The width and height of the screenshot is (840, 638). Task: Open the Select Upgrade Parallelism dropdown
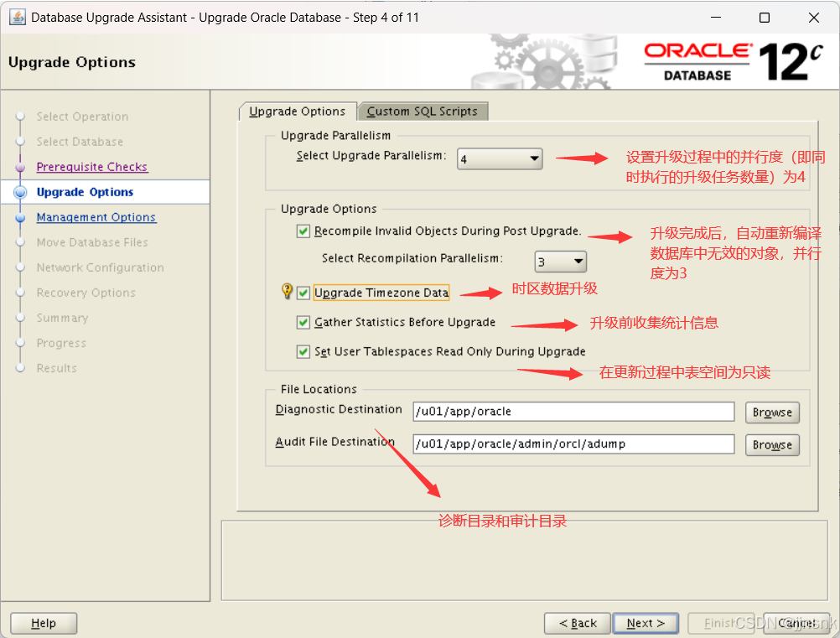(500, 158)
